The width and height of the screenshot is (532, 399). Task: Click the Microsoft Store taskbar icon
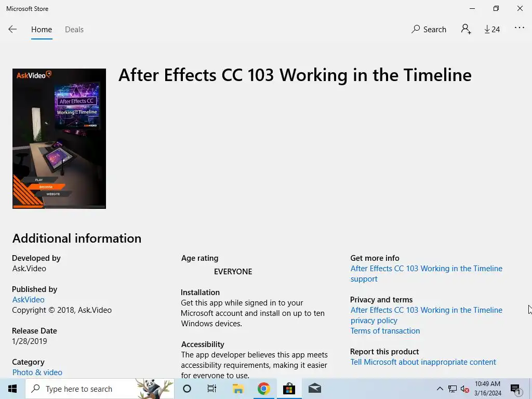pos(289,389)
